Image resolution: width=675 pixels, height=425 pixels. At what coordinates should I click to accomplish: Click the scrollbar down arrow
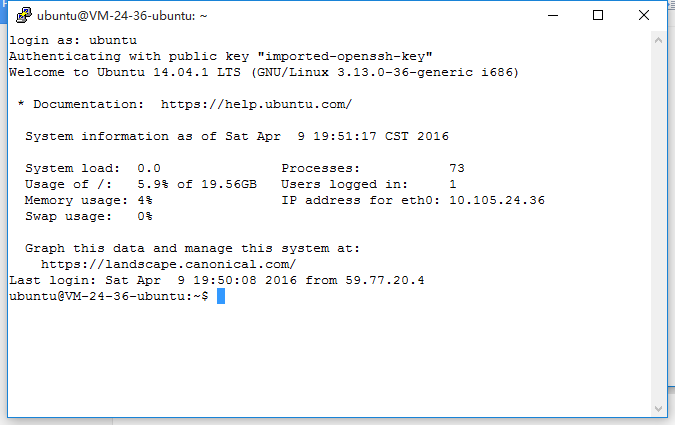[x=658, y=409]
